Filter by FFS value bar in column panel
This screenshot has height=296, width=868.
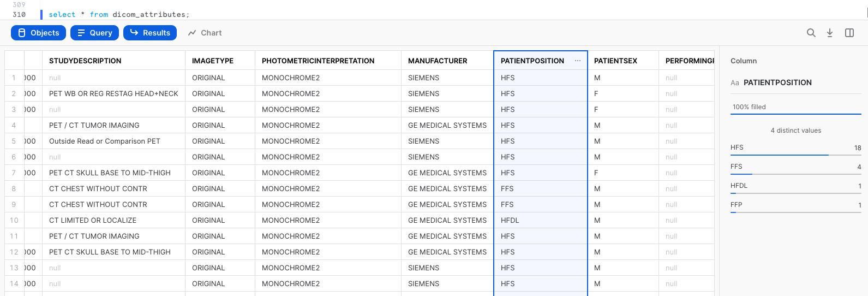795,168
